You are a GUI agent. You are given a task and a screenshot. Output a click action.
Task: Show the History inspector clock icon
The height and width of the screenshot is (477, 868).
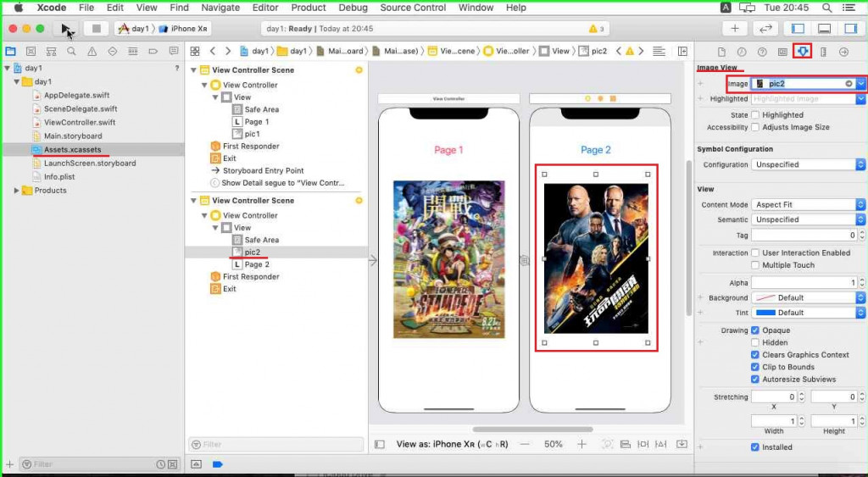point(742,52)
